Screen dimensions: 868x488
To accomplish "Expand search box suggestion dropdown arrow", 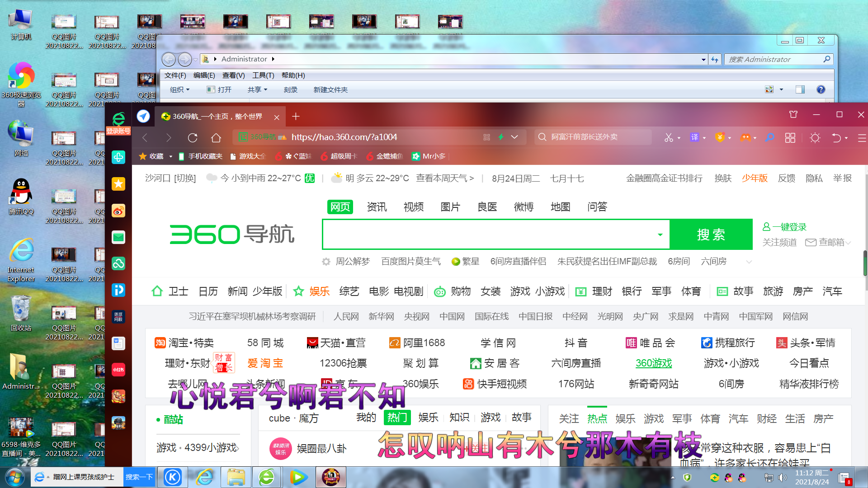I will click(660, 235).
